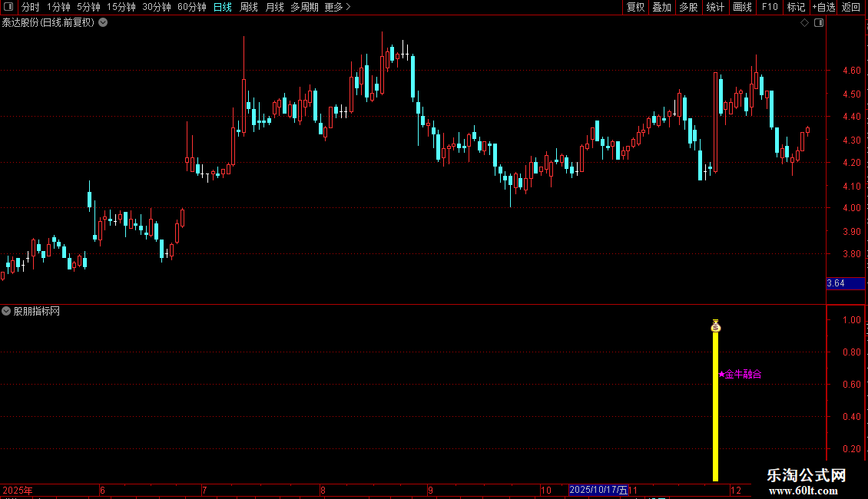The image size is (868, 499).
Task: Click the 股朋指标网 indicator name
Action: coord(37,312)
